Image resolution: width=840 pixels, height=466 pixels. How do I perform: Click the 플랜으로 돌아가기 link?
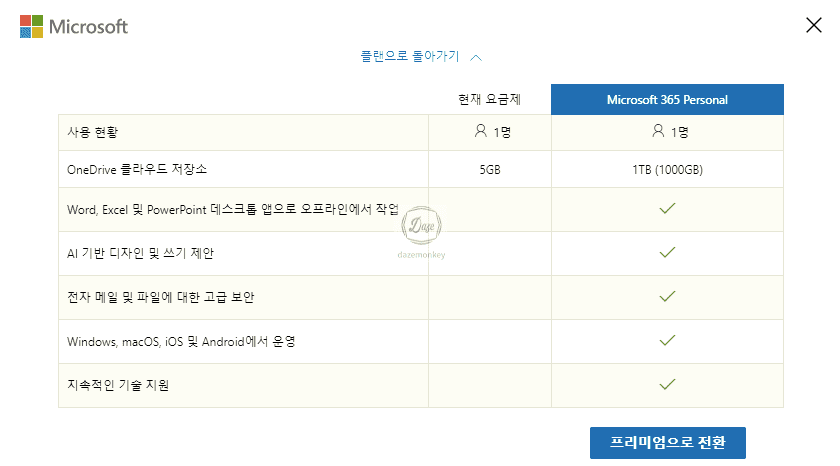point(410,56)
